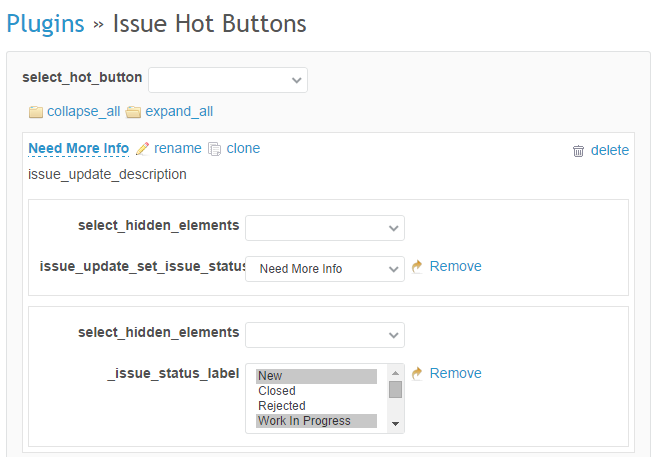Click the collapse_all folder icon

click(36, 112)
